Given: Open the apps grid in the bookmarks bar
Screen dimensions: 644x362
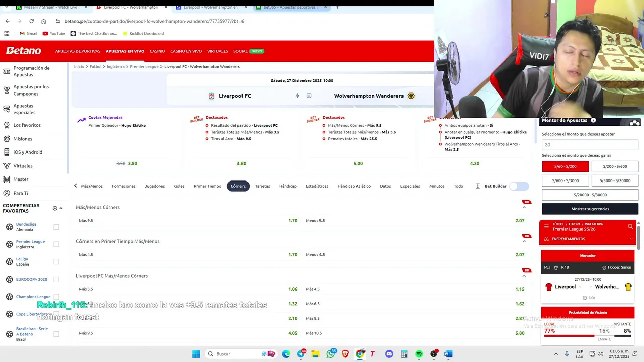Looking at the screenshot, I should click(x=7, y=34).
